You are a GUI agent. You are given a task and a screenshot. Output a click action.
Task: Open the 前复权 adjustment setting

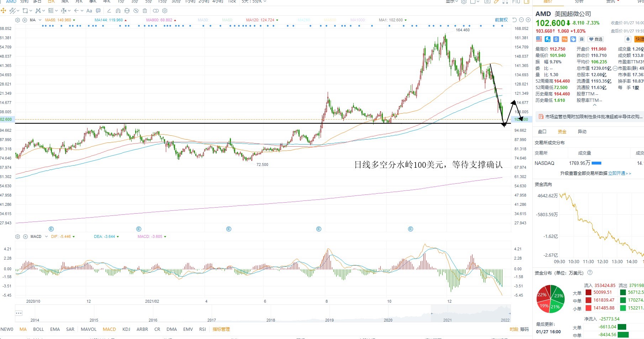[x=501, y=20]
